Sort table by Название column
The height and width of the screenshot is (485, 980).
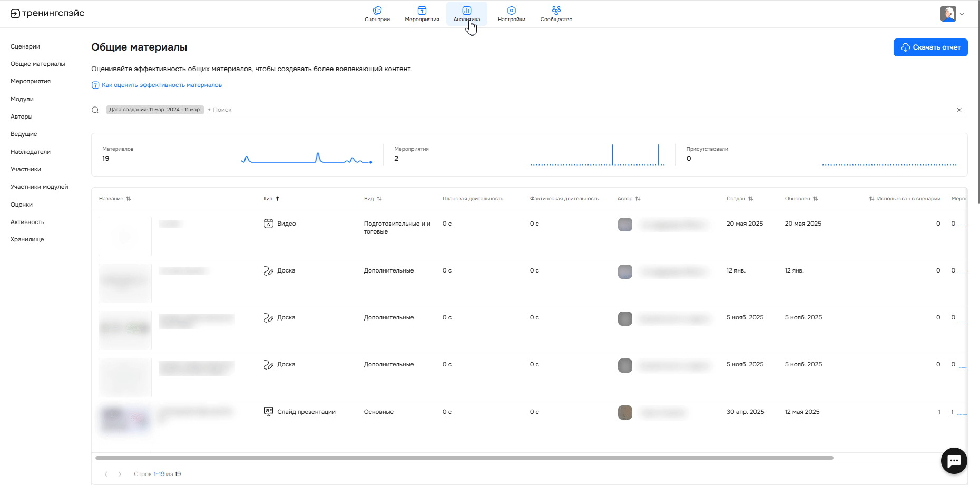pyautogui.click(x=115, y=199)
